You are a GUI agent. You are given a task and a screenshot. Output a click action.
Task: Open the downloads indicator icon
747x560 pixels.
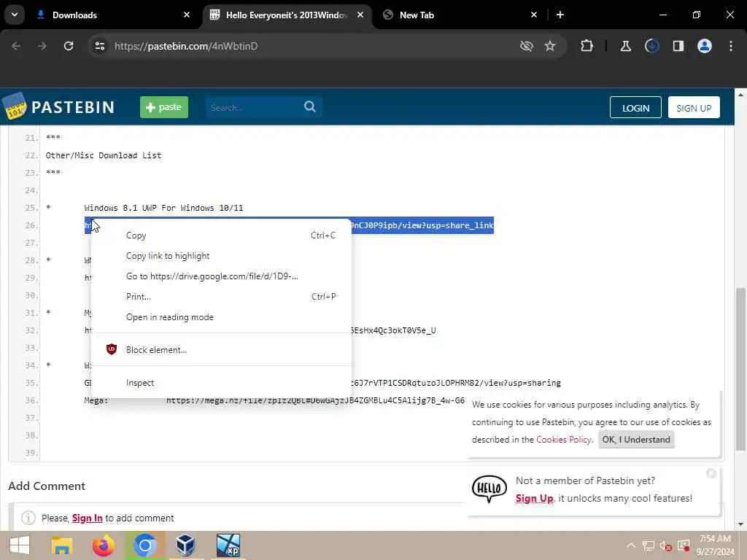click(x=651, y=46)
